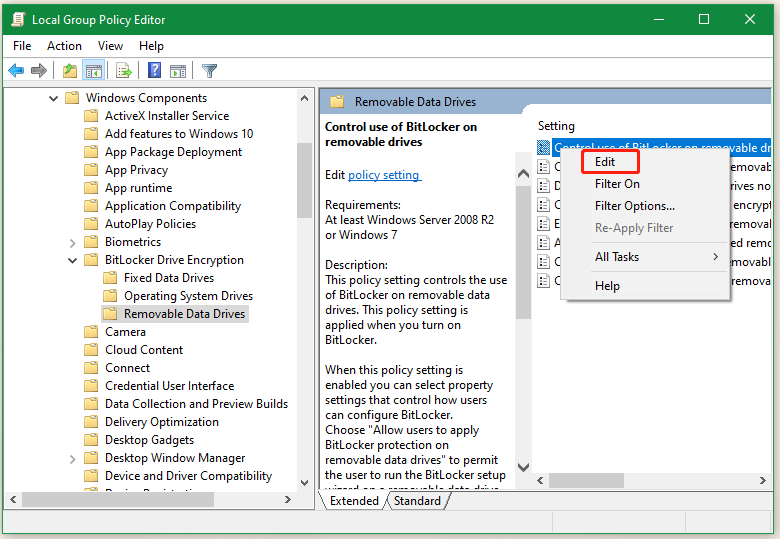Collapse the Windows Components tree node
The height and width of the screenshot is (539, 780).
point(53,98)
